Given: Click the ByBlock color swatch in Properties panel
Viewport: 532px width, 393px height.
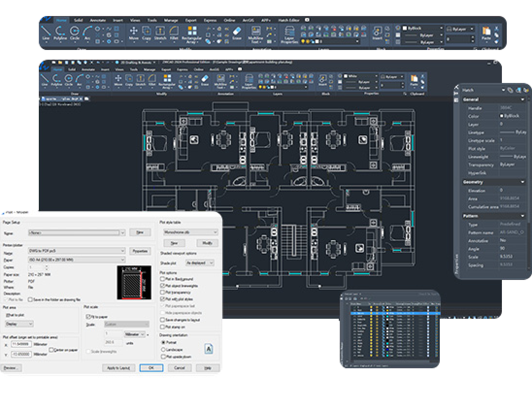Looking at the screenshot, I should tap(501, 116).
